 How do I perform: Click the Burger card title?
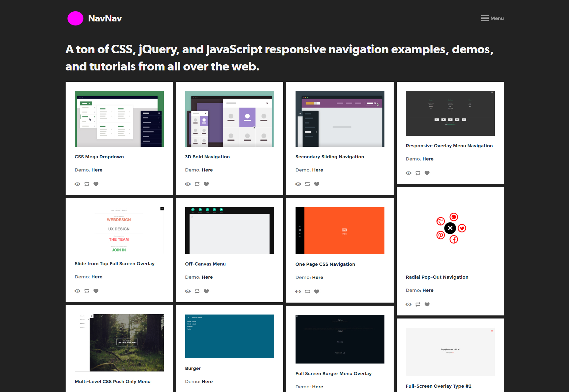pyautogui.click(x=193, y=368)
